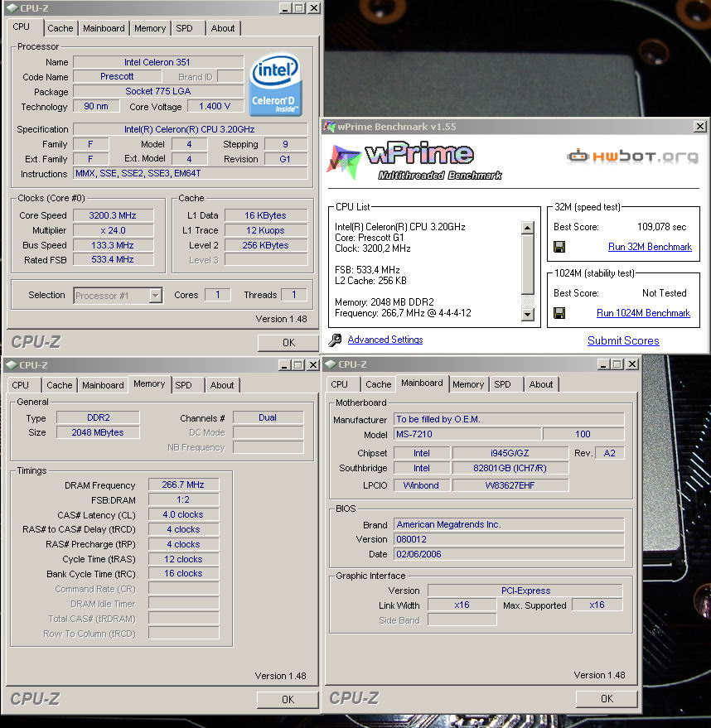Click OK in Memory CPU-Z window
Screen dimensions: 711x728
pos(288,700)
